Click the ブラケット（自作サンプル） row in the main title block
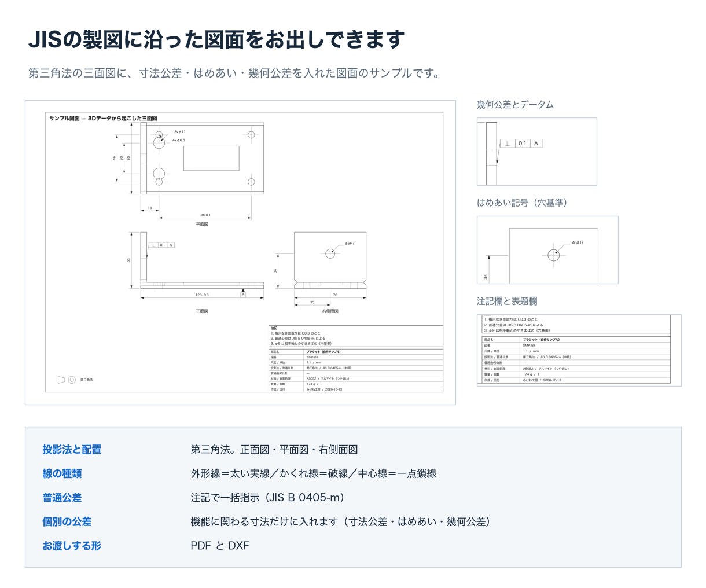 [x=356, y=351]
